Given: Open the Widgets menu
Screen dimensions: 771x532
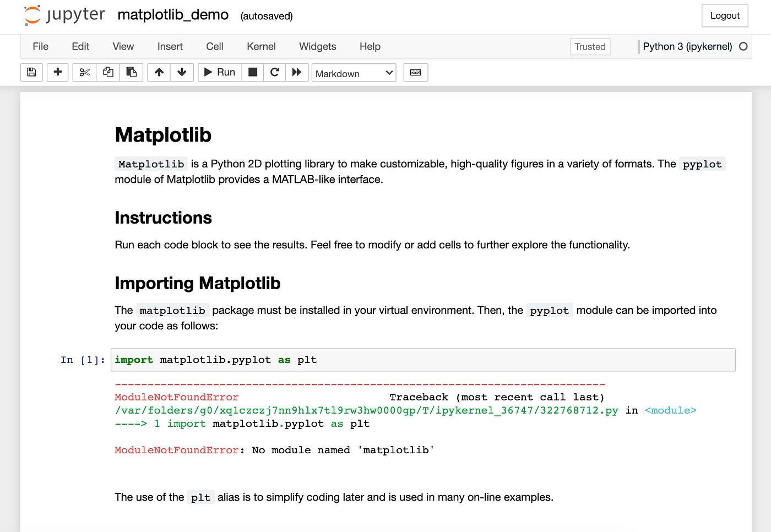Looking at the screenshot, I should tap(317, 46).
